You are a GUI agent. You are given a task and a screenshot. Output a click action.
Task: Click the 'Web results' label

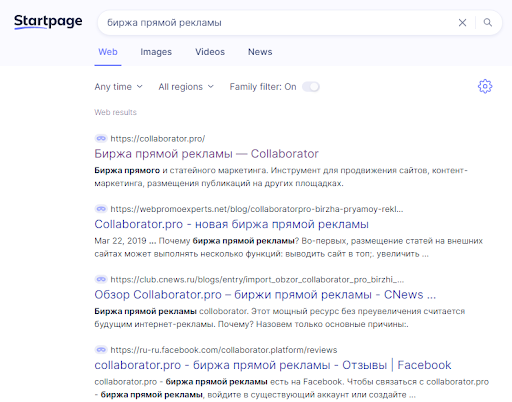(115, 112)
